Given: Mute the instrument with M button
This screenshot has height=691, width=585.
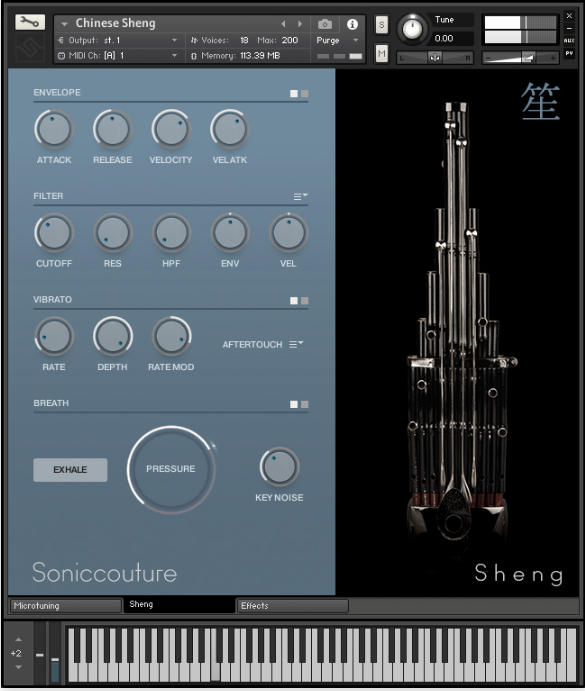Looking at the screenshot, I should (382, 54).
